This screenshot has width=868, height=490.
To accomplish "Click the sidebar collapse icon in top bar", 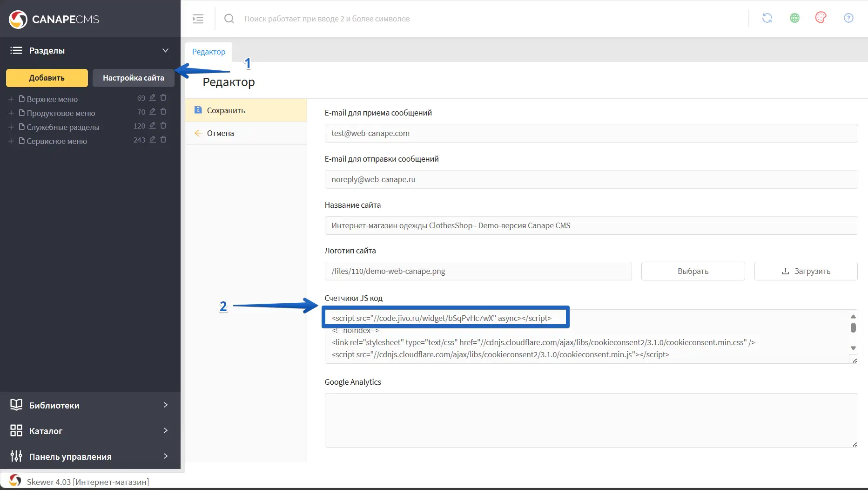I will [x=198, y=19].
